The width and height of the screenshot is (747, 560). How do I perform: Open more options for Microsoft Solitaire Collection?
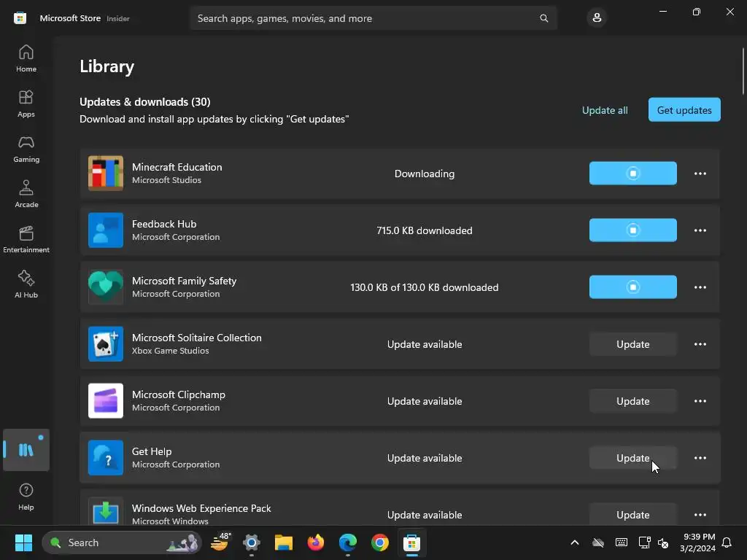tap(700, 344)
